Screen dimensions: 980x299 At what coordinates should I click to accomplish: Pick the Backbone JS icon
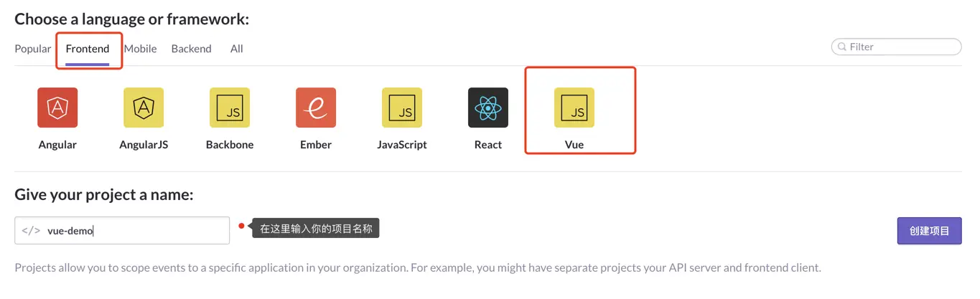(x=230, y=108)
